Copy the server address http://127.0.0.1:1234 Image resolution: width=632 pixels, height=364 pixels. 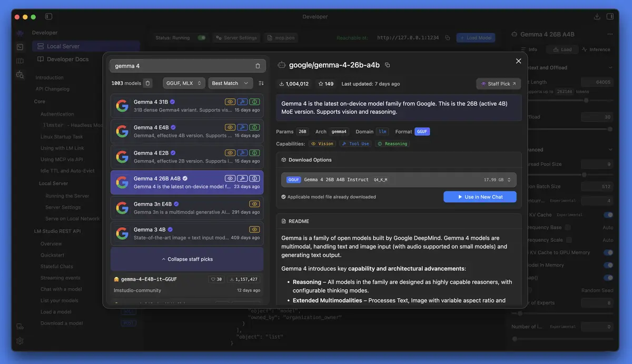tap(447, 38)
